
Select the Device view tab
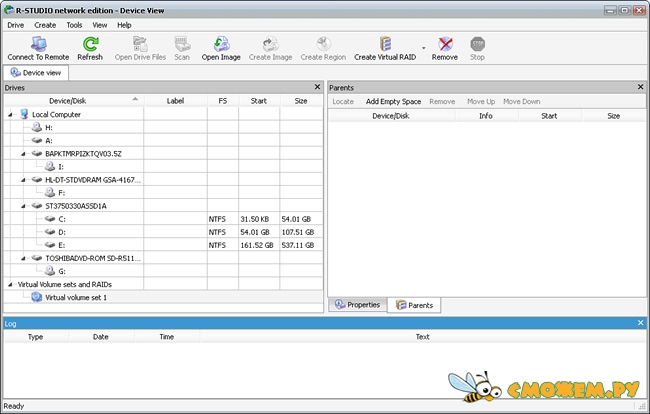(x=36, y=73)
